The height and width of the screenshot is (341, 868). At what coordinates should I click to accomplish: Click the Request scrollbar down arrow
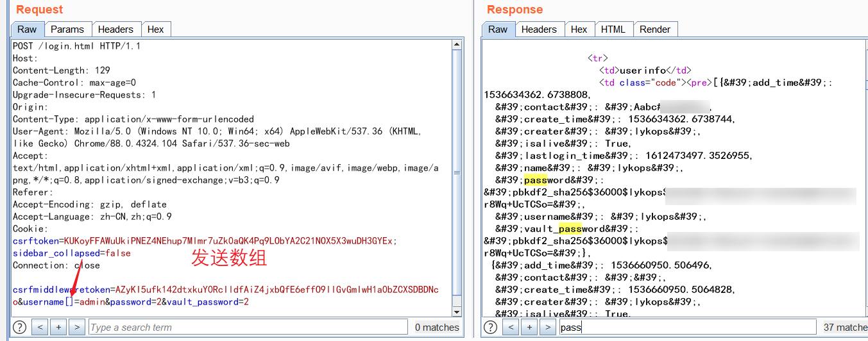click(x=456, y=312)
